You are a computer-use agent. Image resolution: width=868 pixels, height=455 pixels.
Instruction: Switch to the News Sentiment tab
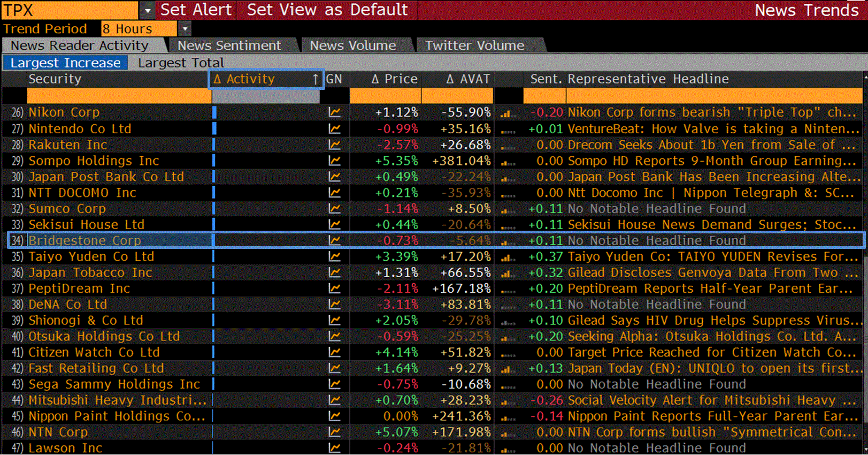tap(229, 45)
